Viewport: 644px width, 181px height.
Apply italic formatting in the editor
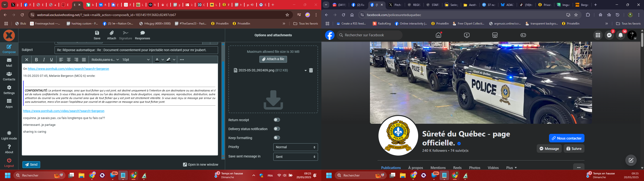click(x=44, y=60)
